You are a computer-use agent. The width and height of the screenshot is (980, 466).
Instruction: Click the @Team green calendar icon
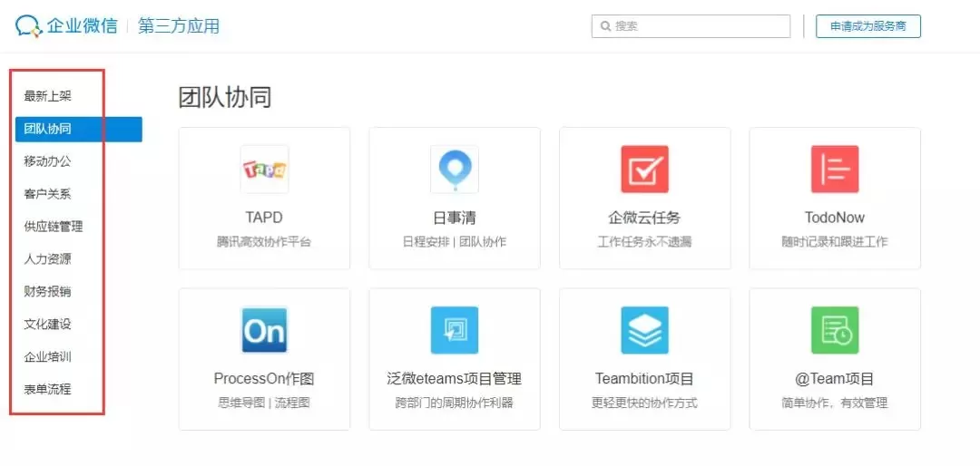(835, 330)
